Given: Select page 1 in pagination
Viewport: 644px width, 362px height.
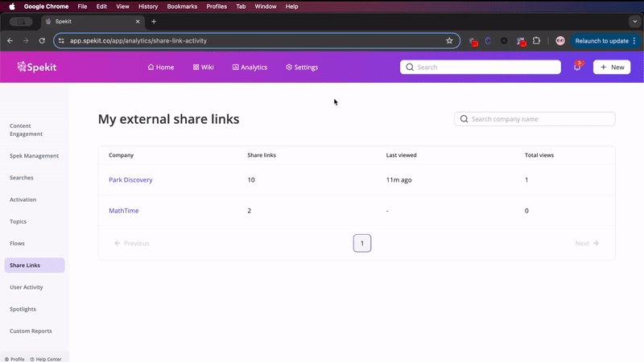Looking at the screenshot, I should [362, 243].
